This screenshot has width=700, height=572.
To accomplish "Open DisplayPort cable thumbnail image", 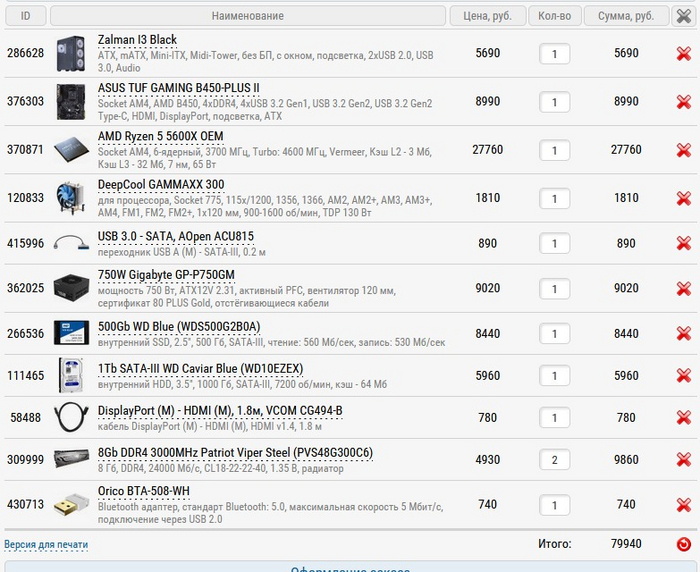I will point(71,417).
